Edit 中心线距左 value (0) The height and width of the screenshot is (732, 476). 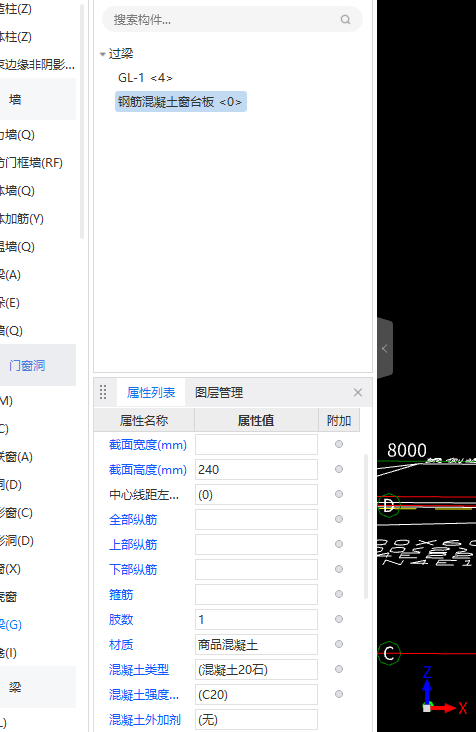coord(256,494)
